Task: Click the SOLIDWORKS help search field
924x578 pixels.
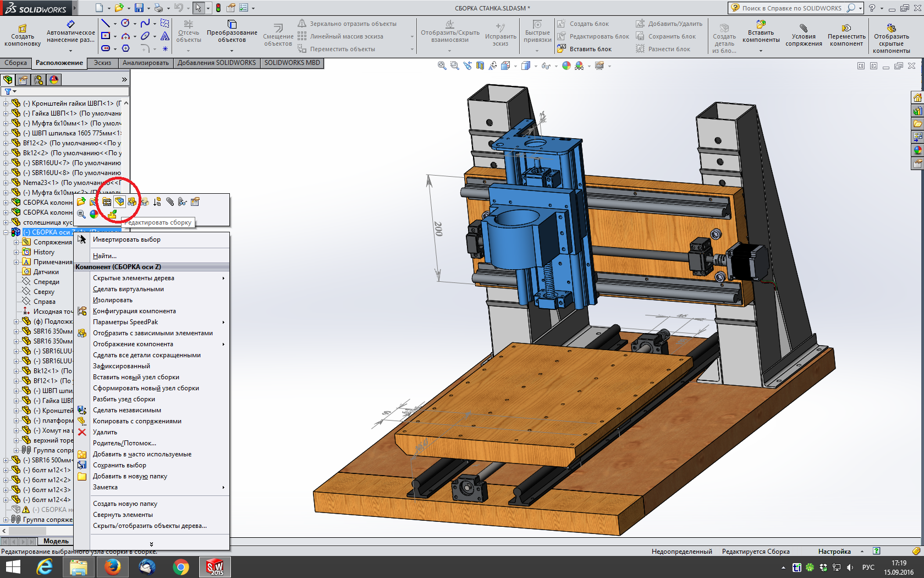Action: coord(792,8)
